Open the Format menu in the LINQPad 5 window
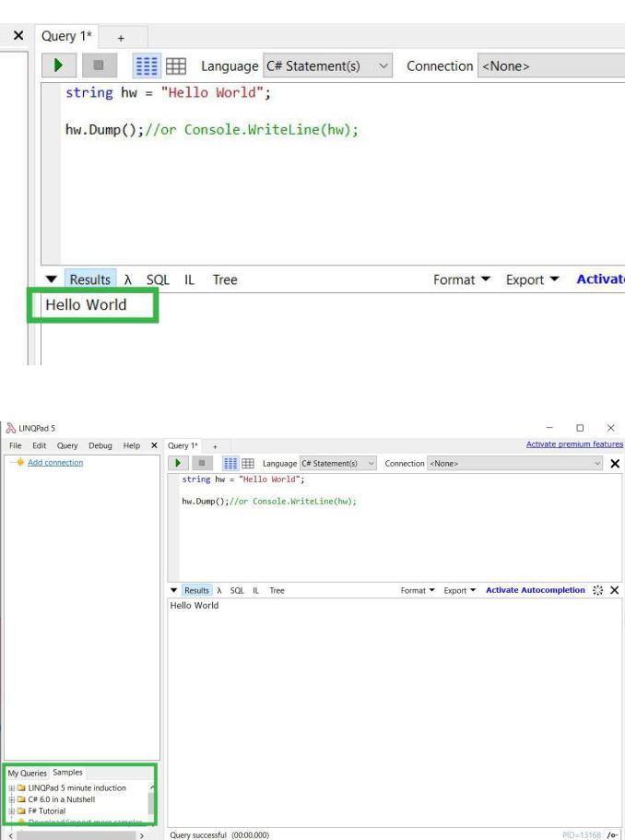The image size is (625, 840). pos(418,590)
